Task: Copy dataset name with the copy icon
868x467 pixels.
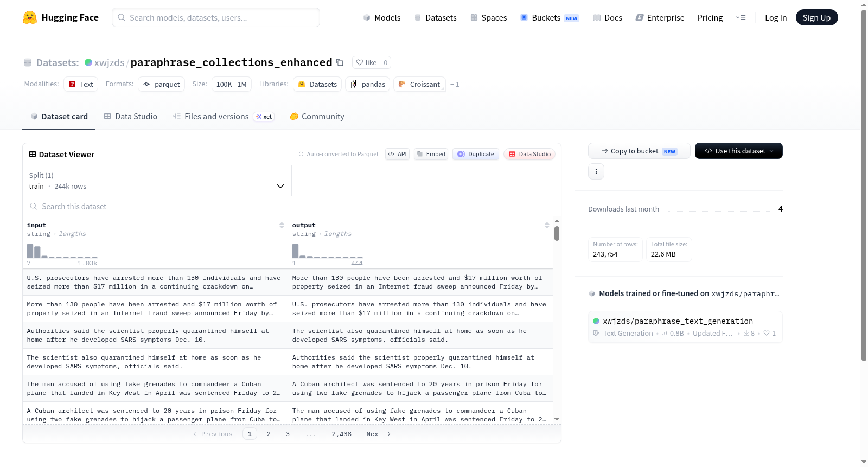Action: click(x=340, y=62)
